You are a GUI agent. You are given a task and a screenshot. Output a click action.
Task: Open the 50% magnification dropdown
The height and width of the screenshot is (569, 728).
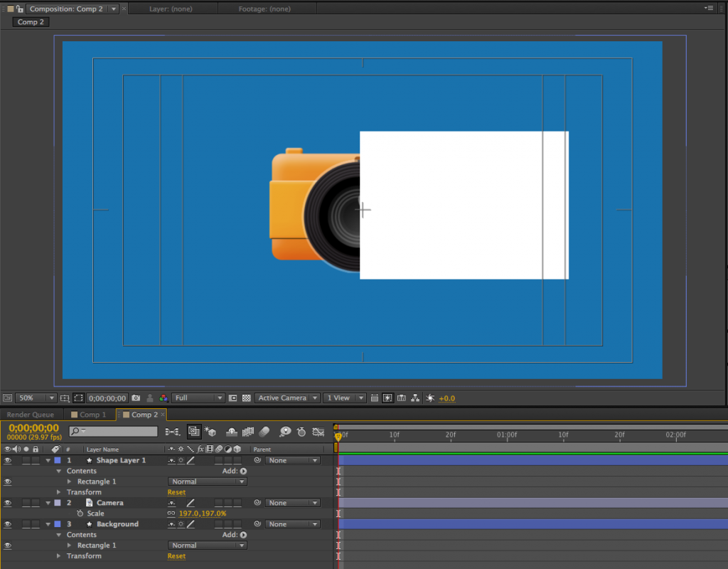(x=36, y=398)
